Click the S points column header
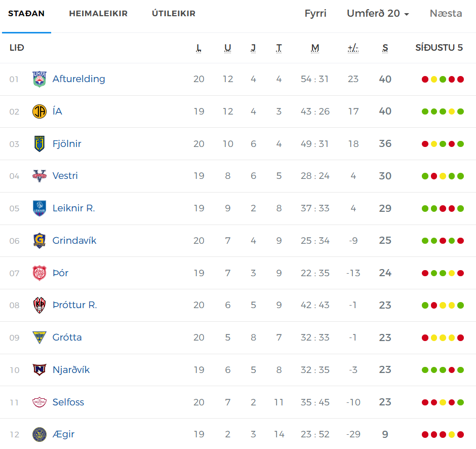The image size is (476, 449). pyautogui.click(x=385, y=48)
